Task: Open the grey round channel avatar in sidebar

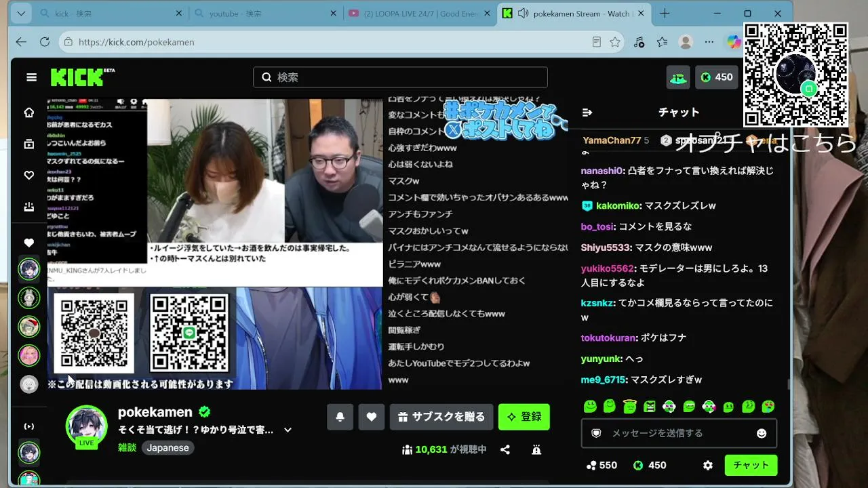Action: pyautogui.click(x=29, y=384)
